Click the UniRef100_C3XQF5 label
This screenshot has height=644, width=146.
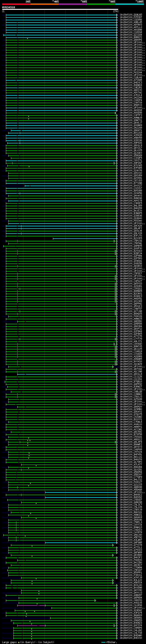[x=131, y=158]
